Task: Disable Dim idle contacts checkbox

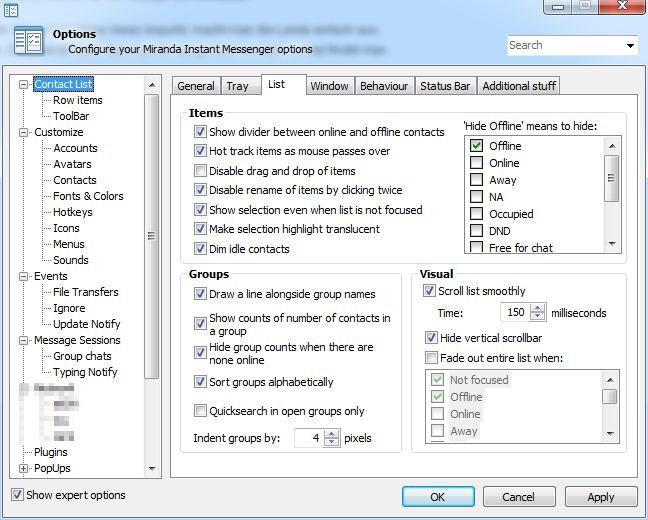Action: point(200,249)
